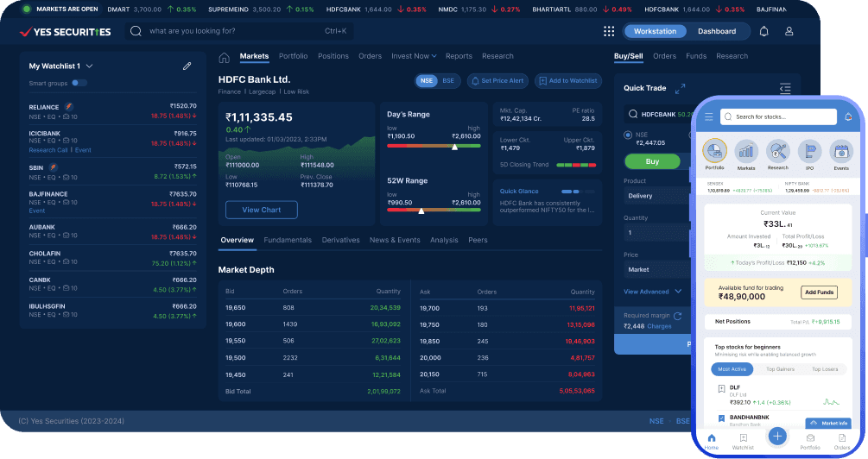
Task: Toggle the Quick Glance pager indicator
Action: 578,192
